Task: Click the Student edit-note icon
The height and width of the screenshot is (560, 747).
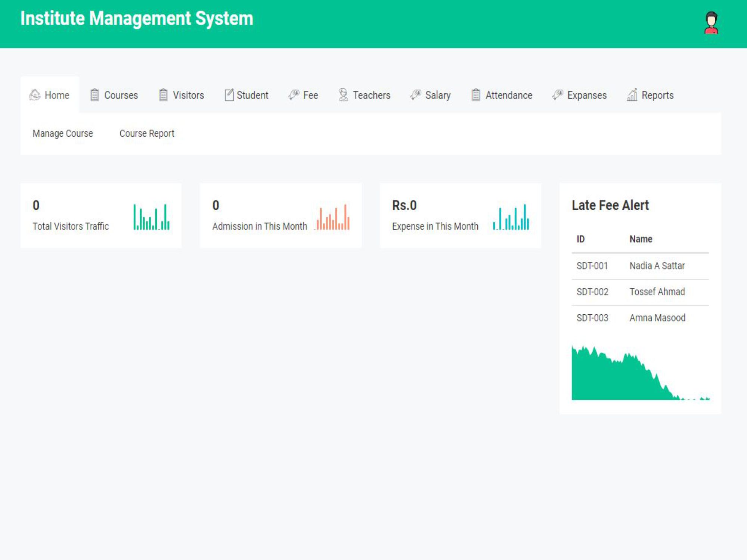Action: coord(229,95)
